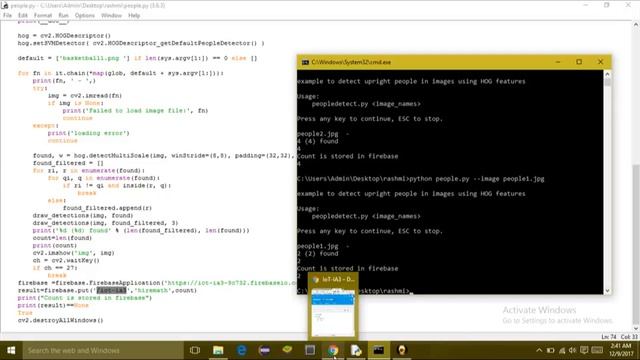This screenshot has width=640, height=360.
Task: Open the Options menu
Action: [84, 16]
